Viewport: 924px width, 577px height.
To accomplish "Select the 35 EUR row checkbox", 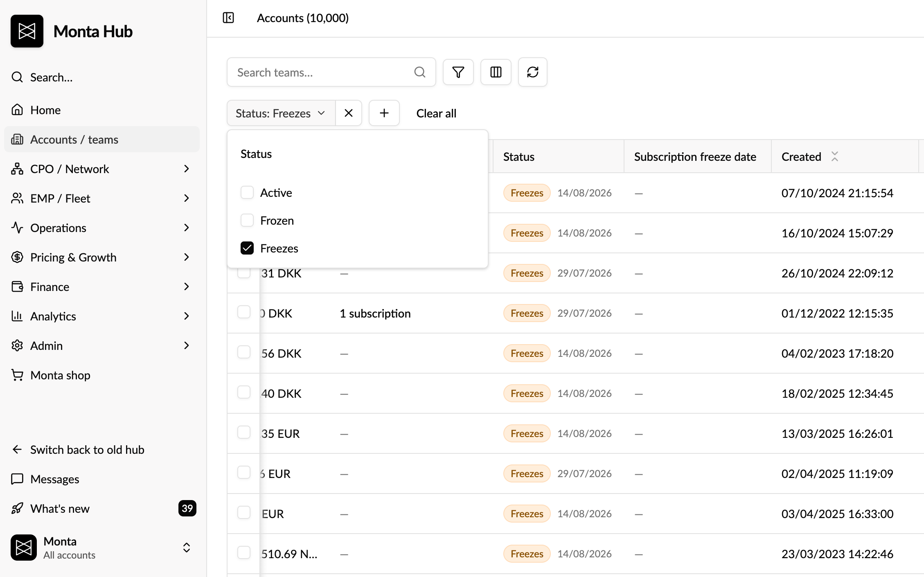I will tap(244, 432).
